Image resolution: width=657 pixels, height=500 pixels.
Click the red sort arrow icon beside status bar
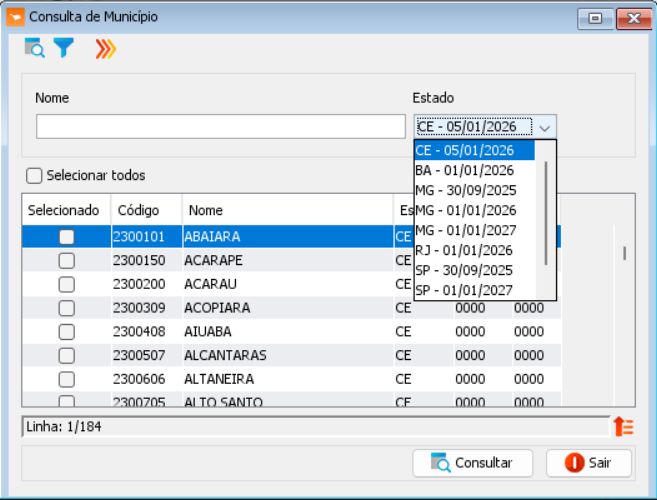coord(623,427)
